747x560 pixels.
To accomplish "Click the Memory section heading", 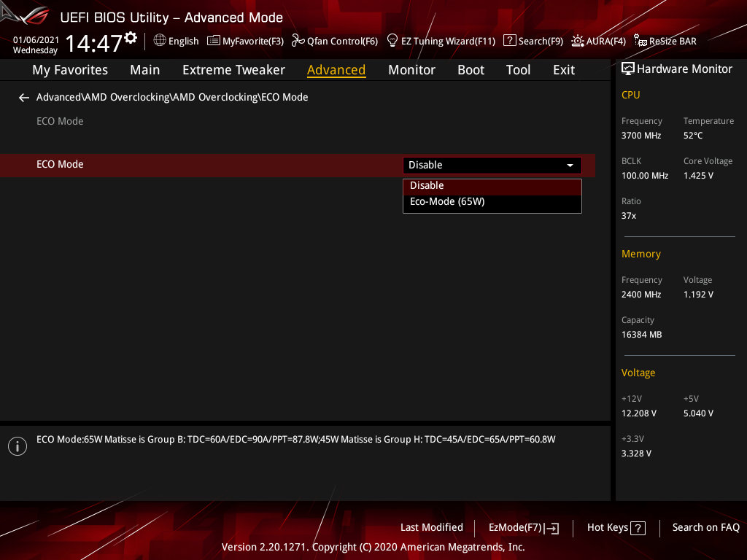I will coord(640,254).
